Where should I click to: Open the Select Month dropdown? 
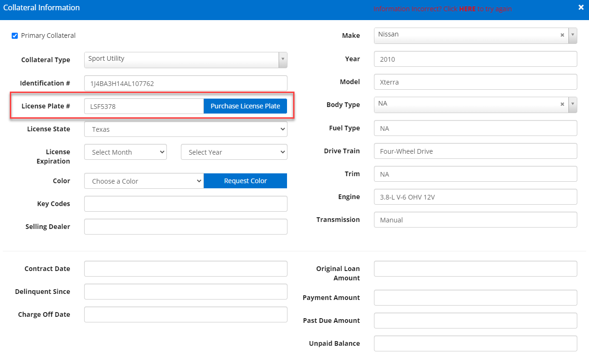coord(125,152)
